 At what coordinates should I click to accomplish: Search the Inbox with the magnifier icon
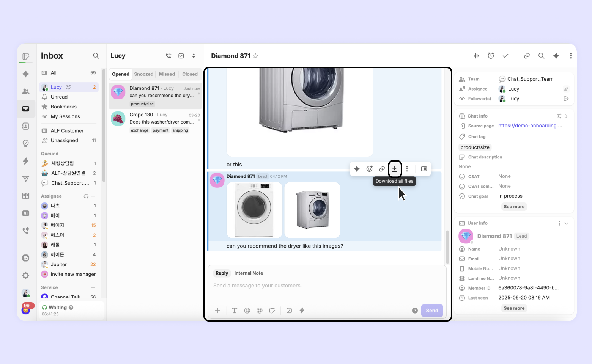click(96, 56)
